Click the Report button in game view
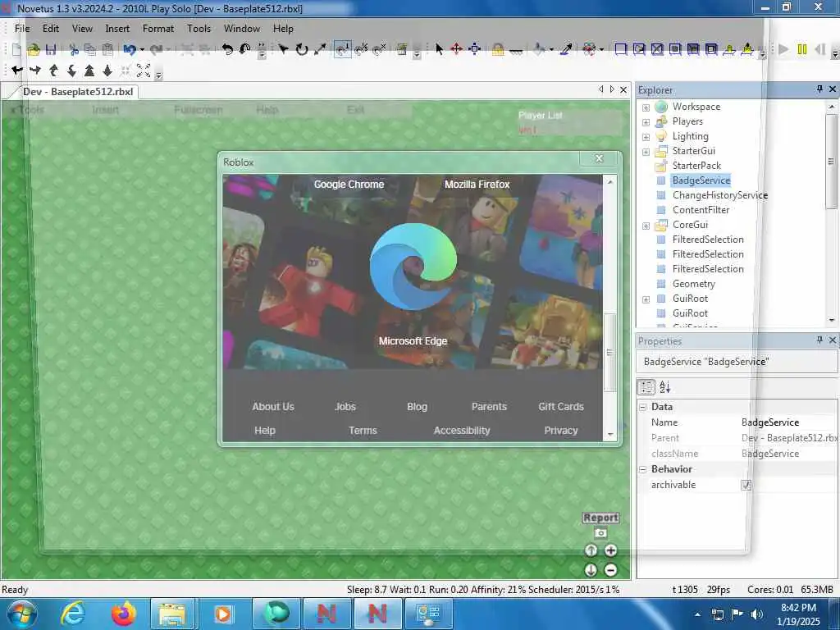 coord(600,518)
